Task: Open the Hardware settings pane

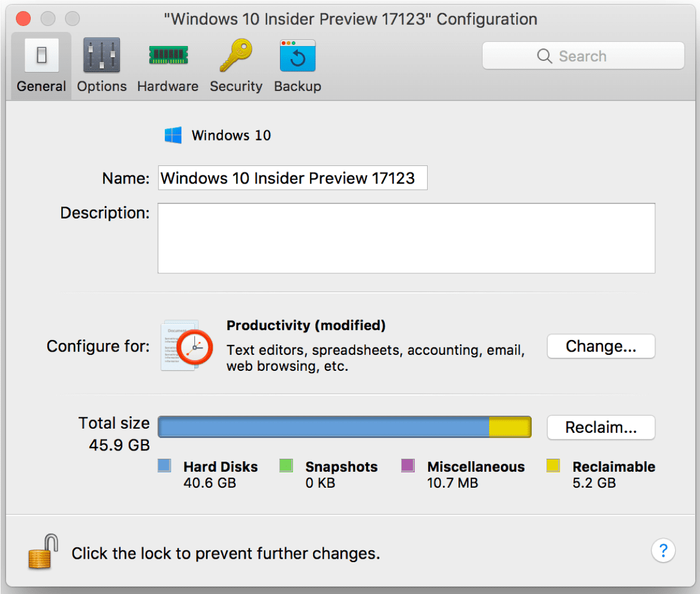Action: click(x=168, y=56)
